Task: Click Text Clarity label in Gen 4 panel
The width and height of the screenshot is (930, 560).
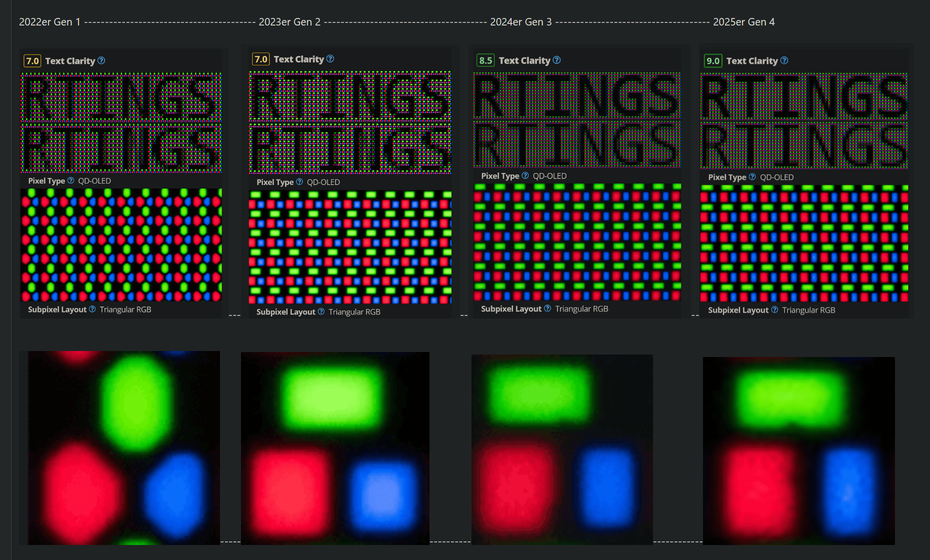Action: coord(752,61)
